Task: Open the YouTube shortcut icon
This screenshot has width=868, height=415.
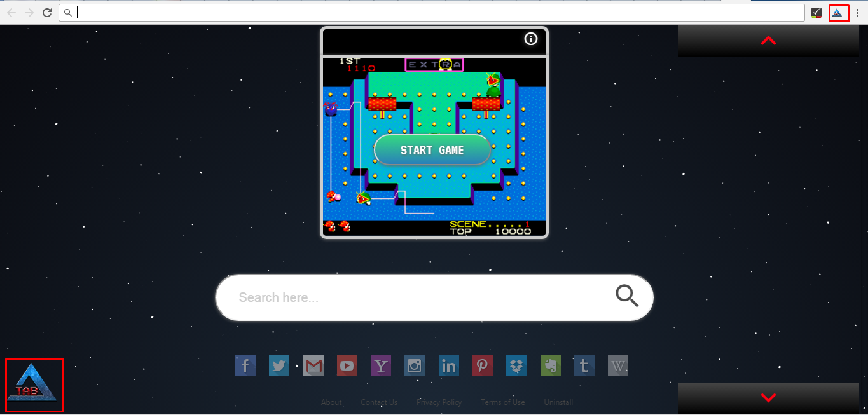Action: 347,365
